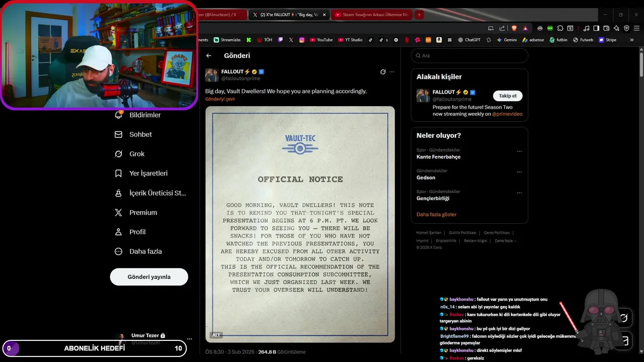Open Premium in the X sidebar

pos(136,213)
